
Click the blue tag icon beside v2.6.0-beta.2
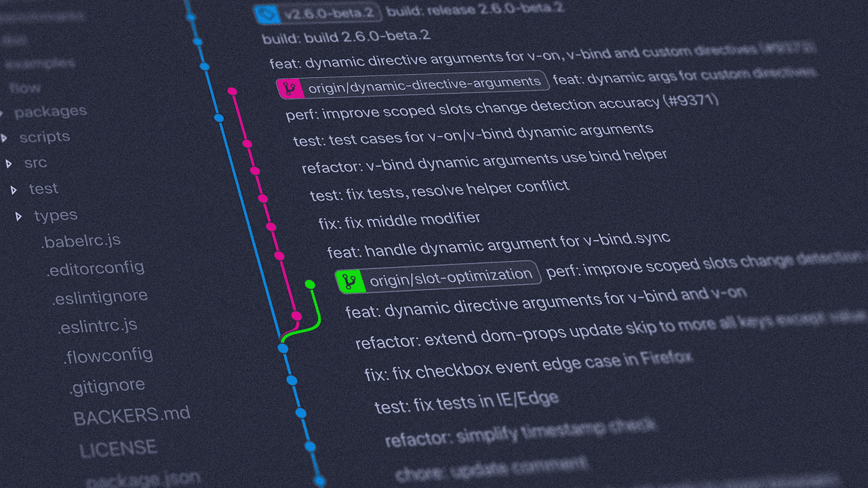click(267, 14)
